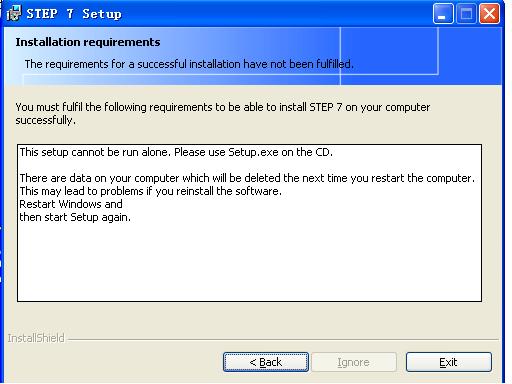The height and width of the screenshot is (384, 512).
Task: Click the InstallShield label
Action: [36, 338]
